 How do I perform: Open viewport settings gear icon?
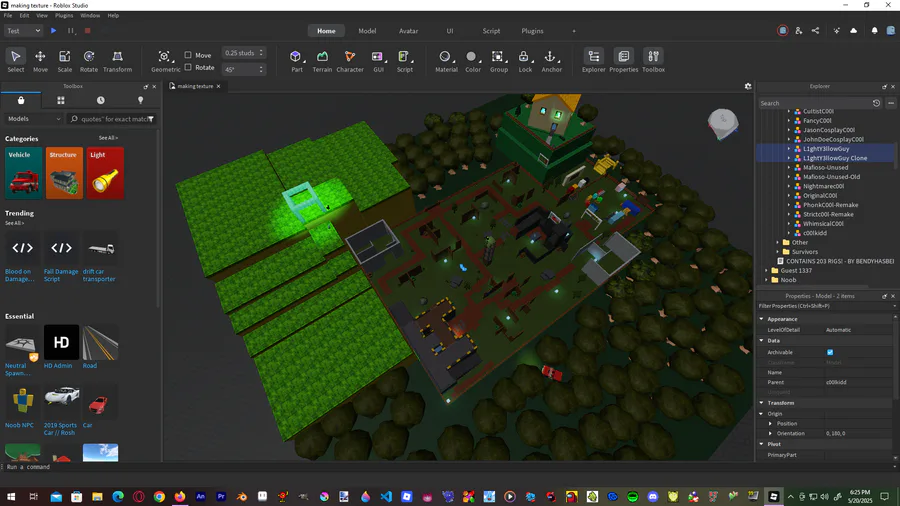[x=748, y=86]
